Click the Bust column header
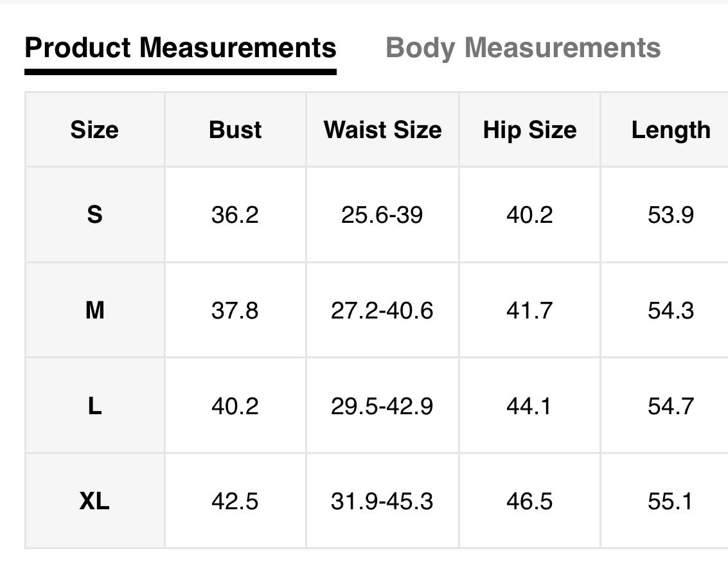728x569 pixels. pos(235,130)
